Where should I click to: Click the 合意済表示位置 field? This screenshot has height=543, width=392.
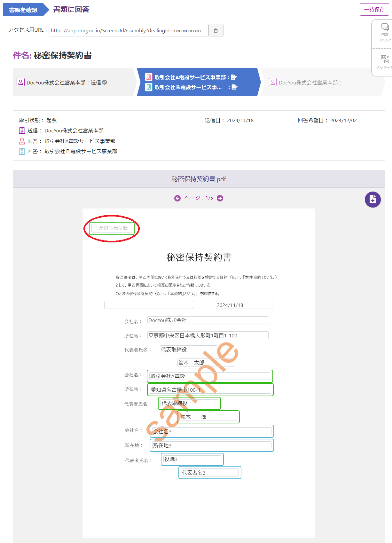click(112, 228)
